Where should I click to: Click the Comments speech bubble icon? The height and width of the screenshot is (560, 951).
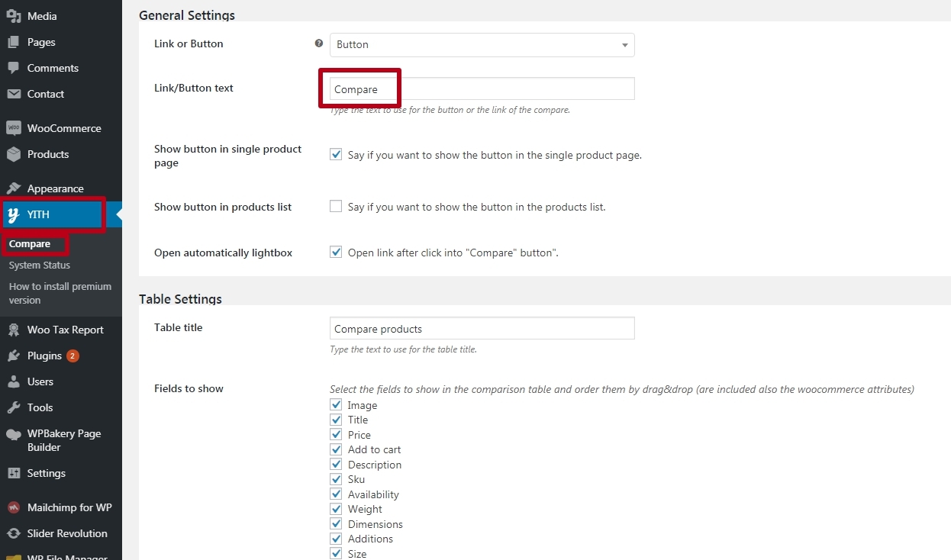14,68
